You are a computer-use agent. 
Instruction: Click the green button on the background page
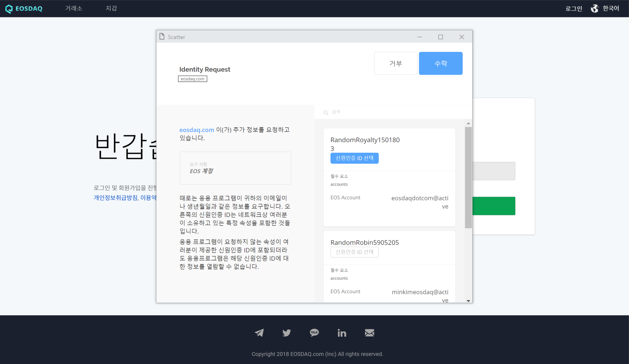click(494, 206)
